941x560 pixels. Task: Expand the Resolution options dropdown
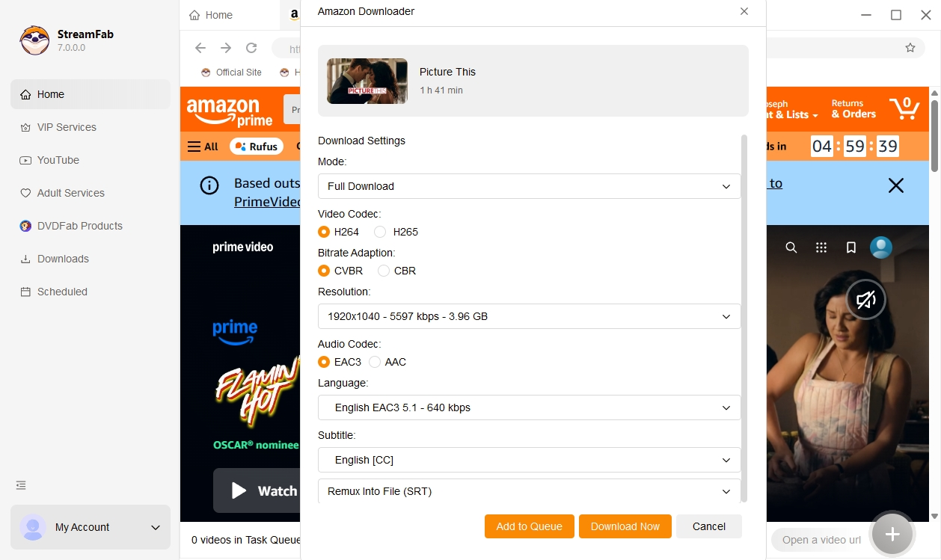pos(529,316)
